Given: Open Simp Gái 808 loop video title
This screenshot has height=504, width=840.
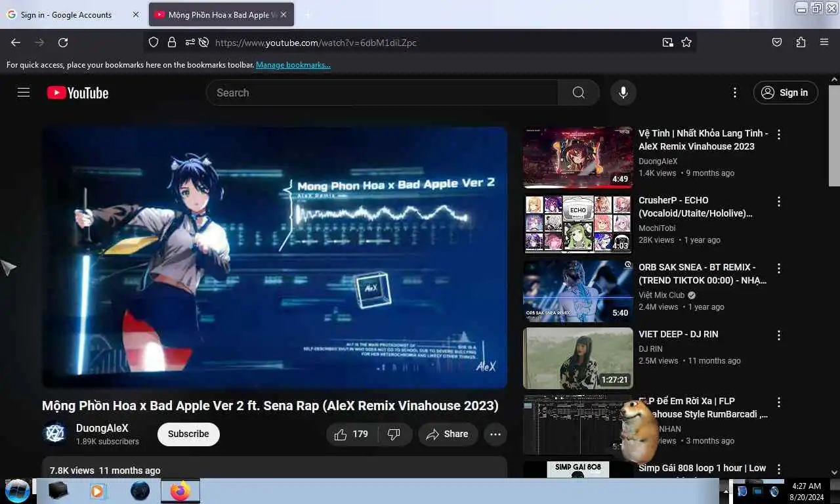Looking at the screenshot, I should (702, 468).
